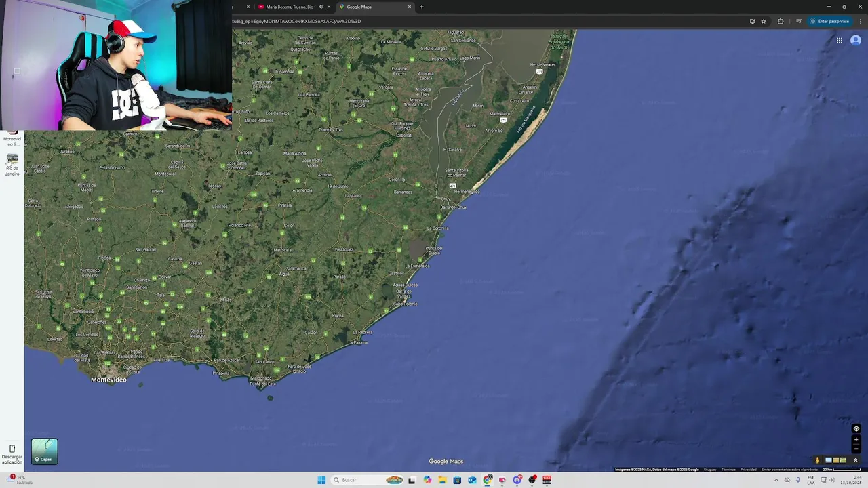This screenshot has height=488, width=868.
Task: Open Discord from the taskbar
Action: click(x=517, y=480)
